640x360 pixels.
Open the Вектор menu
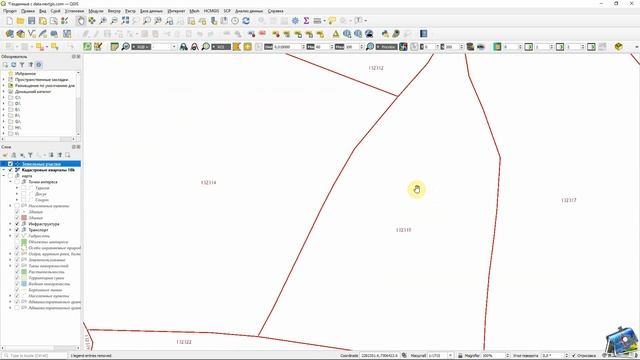[114, 11]
